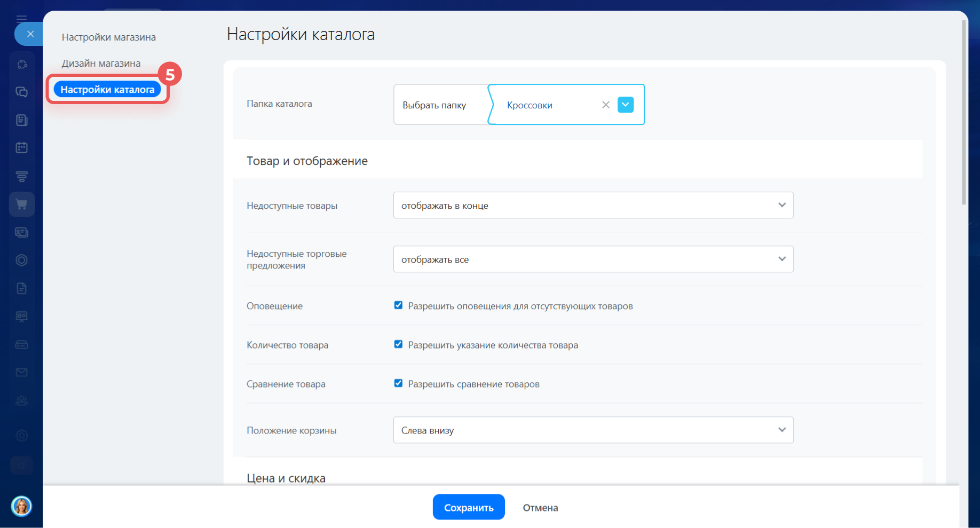
Task: Clear the selected Кроссовки folder with X
Action: (x=605, y=105)
